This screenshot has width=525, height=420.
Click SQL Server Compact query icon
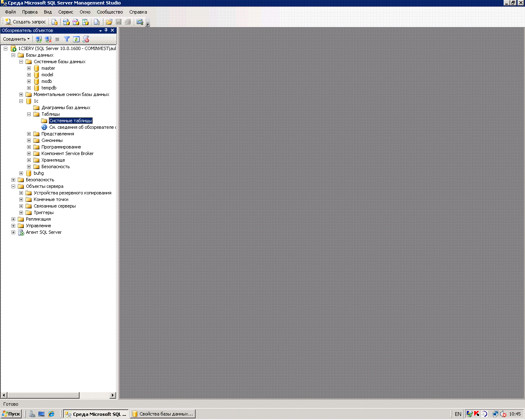pyautogui.click(x=97, y=22)
